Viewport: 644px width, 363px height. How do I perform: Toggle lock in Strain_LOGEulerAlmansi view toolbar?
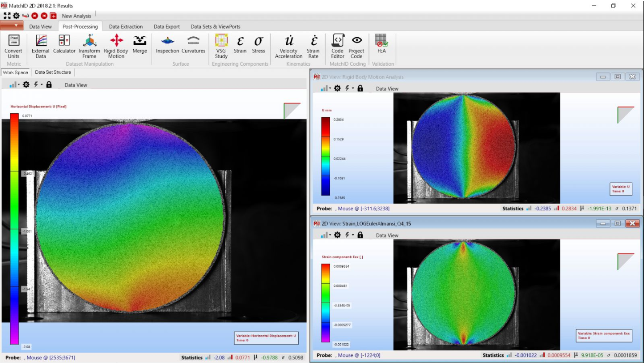[x=360, y=235]
